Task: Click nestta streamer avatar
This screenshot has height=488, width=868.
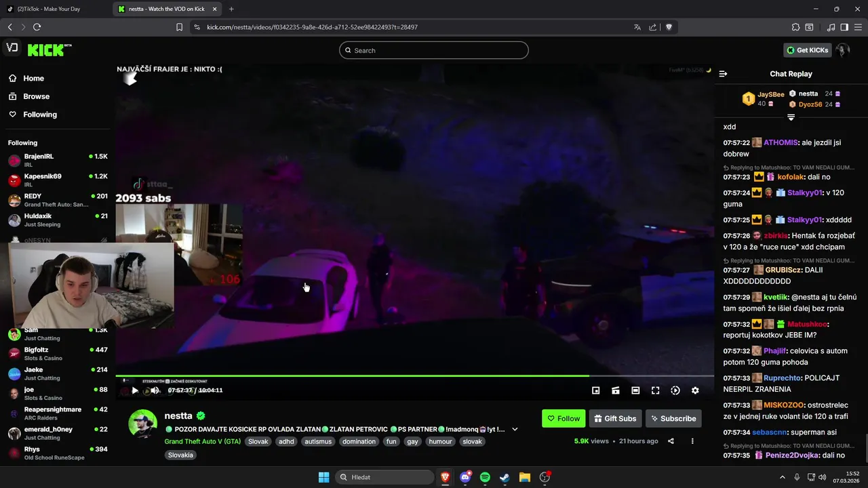Action: point(142,424)
